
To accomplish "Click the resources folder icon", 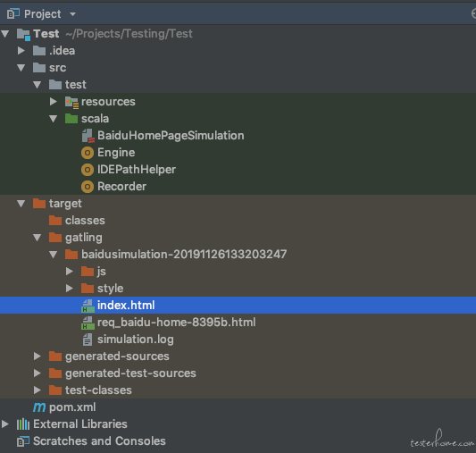I will 72,103.
